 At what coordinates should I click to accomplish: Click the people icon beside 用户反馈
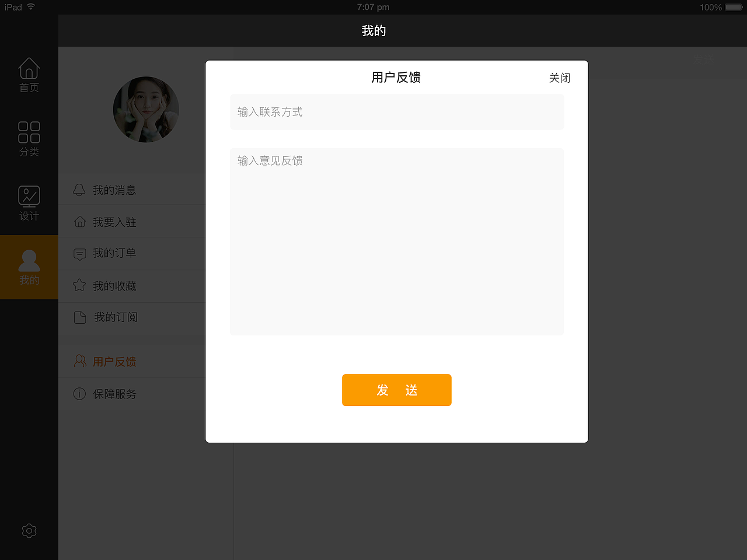(x=80, y=361)
